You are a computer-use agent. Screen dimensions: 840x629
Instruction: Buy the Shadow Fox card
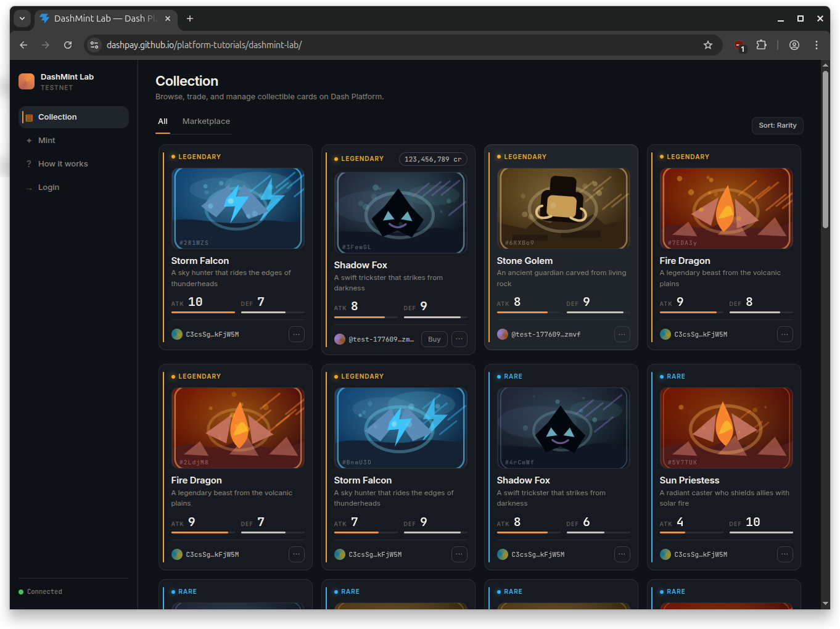coord(434,339)
